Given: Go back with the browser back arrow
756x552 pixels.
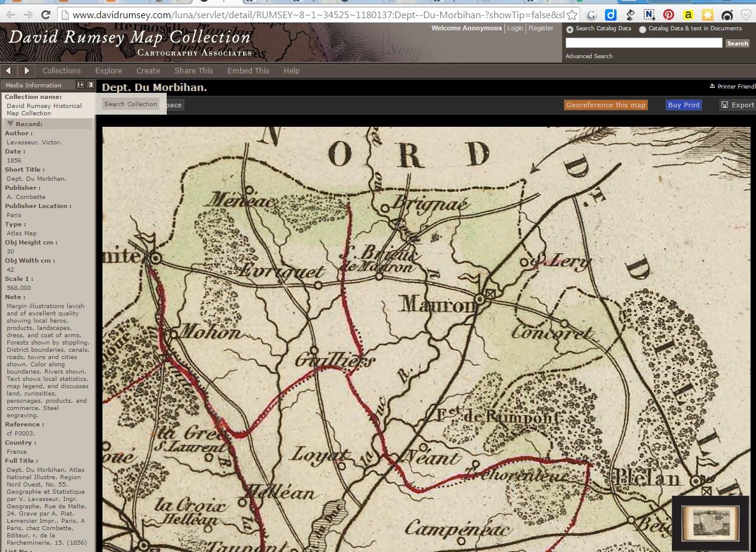Looking at the screenshot, I should pyautogui.click(x=11, y=15).
